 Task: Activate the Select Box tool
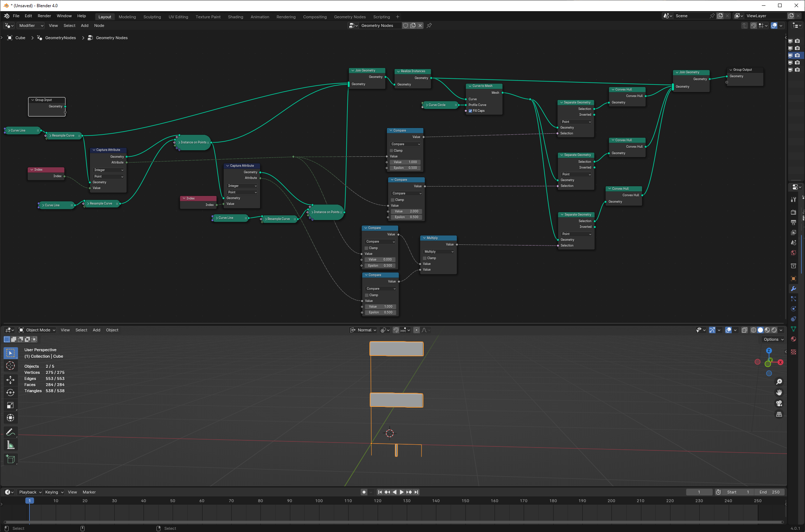coord(10,353)
